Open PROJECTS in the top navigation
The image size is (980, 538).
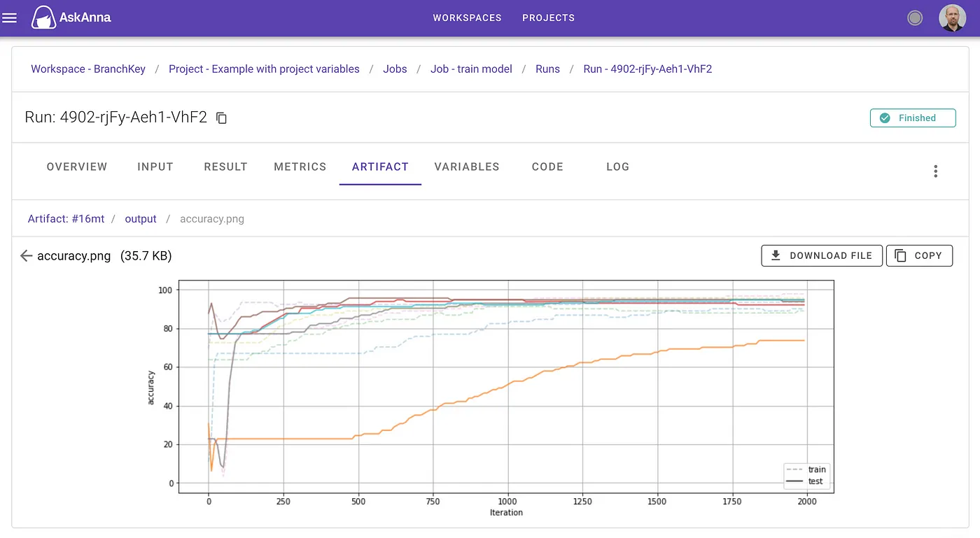pyautogui.click(x=548, y=18)
